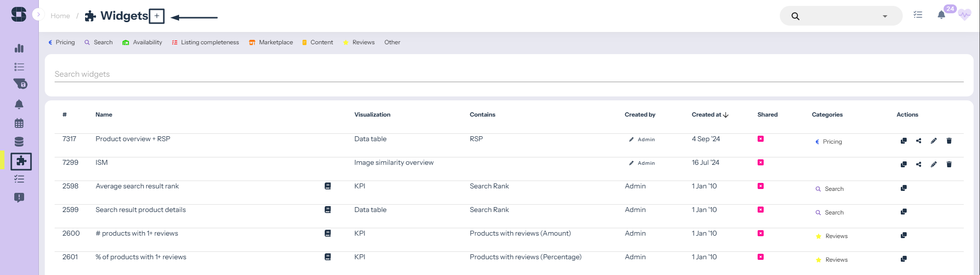Image resolution: width=980 pixels, height=275 pixels.
Task: Expand the top search dropdown arrow
Action: (x=885, y=16)
